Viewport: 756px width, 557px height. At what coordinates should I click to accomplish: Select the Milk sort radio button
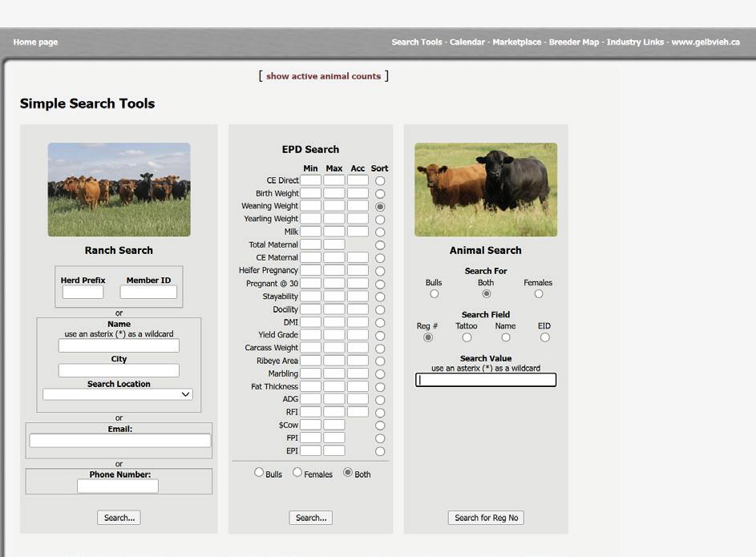click(x=380, y=232)
